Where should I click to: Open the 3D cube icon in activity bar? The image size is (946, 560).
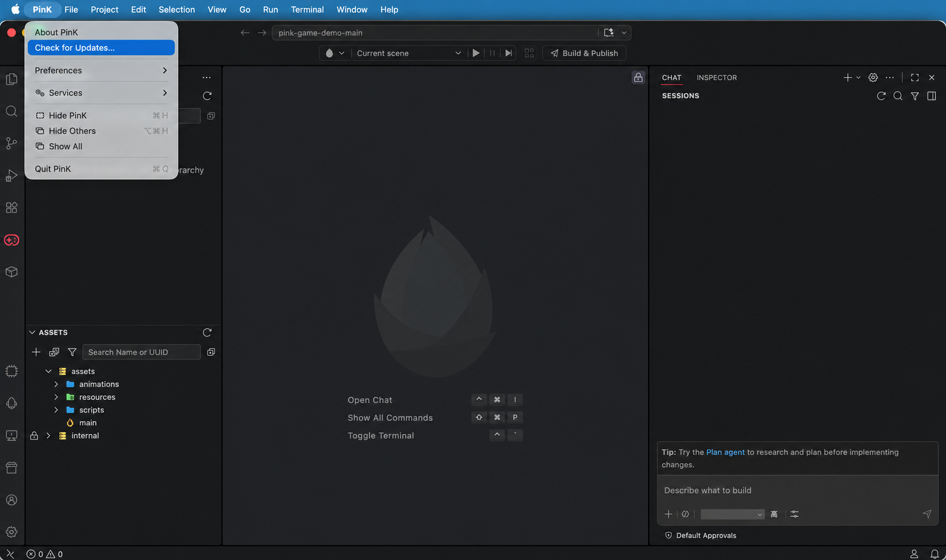point(12,272)
